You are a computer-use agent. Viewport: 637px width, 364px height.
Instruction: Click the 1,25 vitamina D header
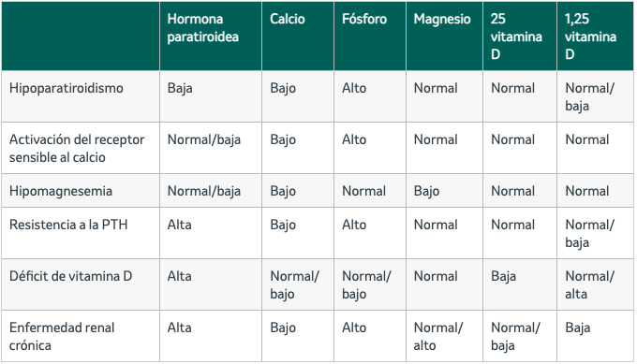point(590,36)
